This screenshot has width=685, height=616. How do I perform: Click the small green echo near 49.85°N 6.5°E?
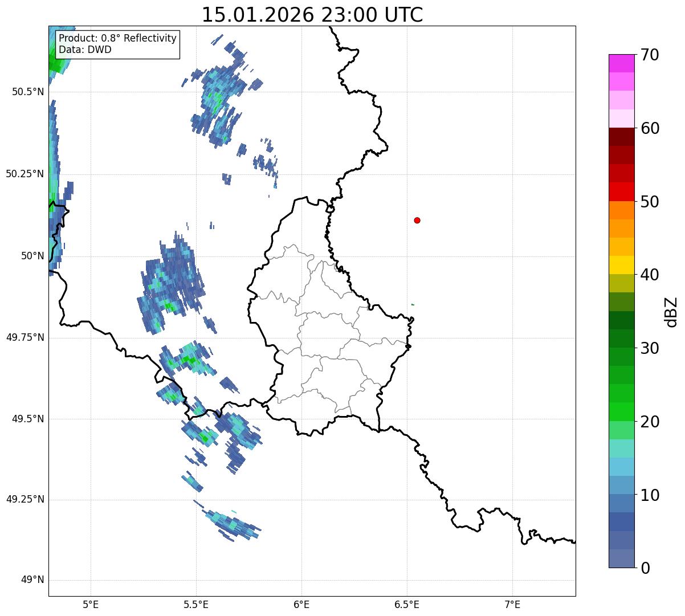coord(413,304)
